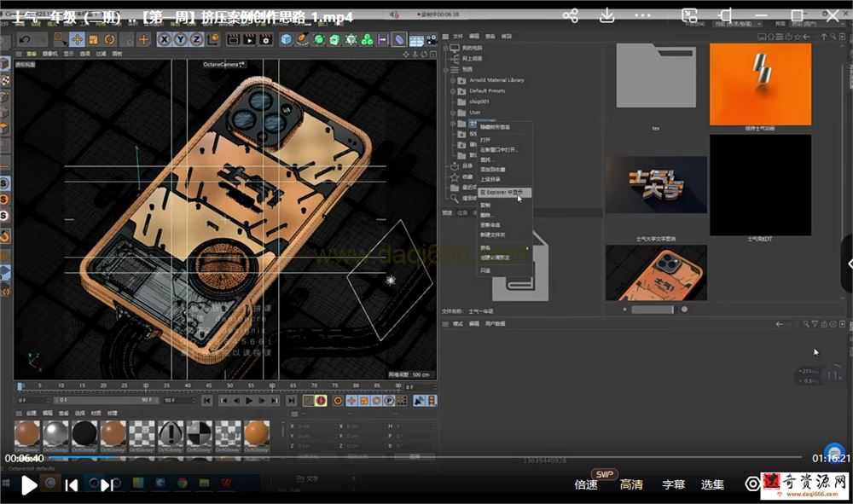This screenshot has height=504, width=853.
Task: Click the coordinate system cube icon
Action: click(213, 39)
